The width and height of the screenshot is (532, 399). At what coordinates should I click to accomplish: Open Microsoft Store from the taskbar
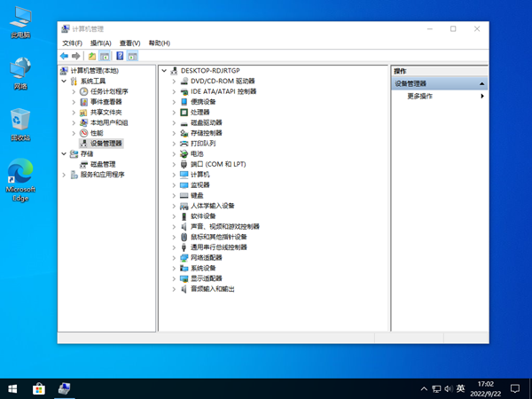39,389
